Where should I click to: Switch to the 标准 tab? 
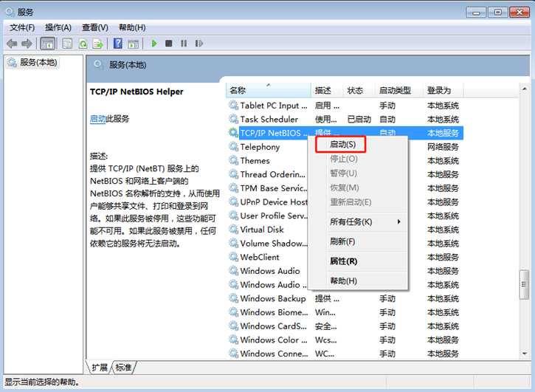(123, 367)
